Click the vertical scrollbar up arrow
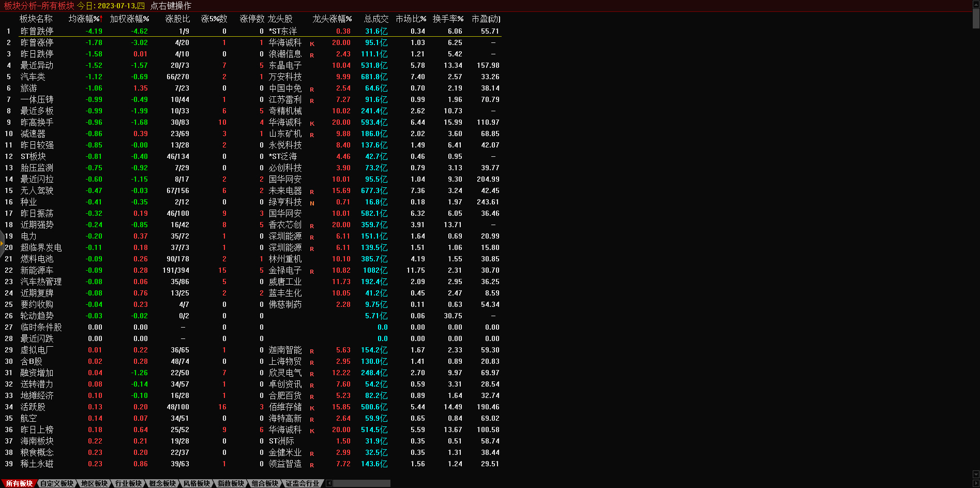The height and width of the screenshot is (488, 980). pos(976,4)
